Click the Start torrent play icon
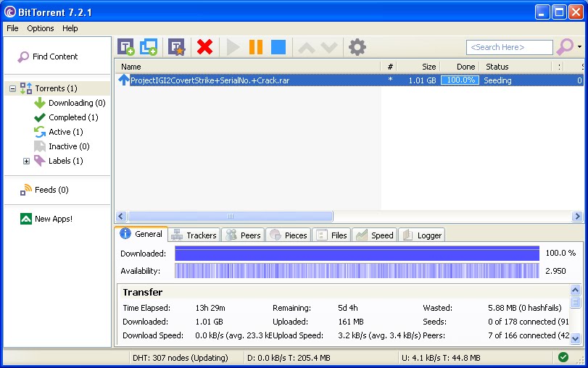The image size is (588, 368). click(x=233, y=47)
